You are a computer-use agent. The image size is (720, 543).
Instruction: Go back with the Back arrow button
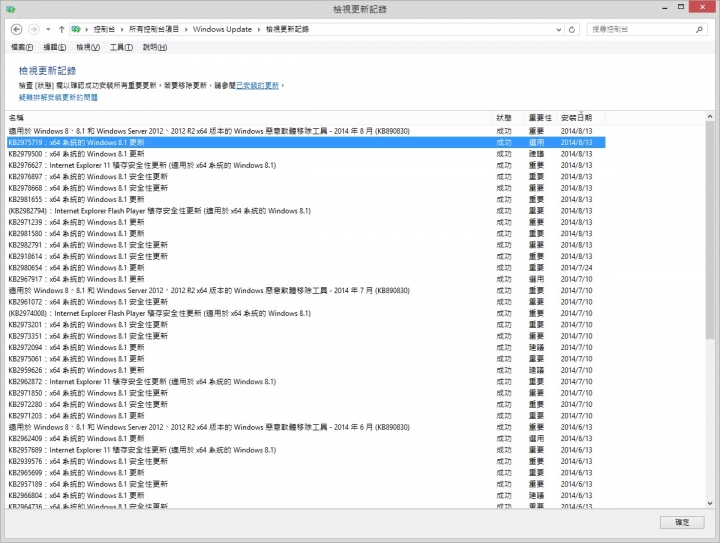coord(17,29)
